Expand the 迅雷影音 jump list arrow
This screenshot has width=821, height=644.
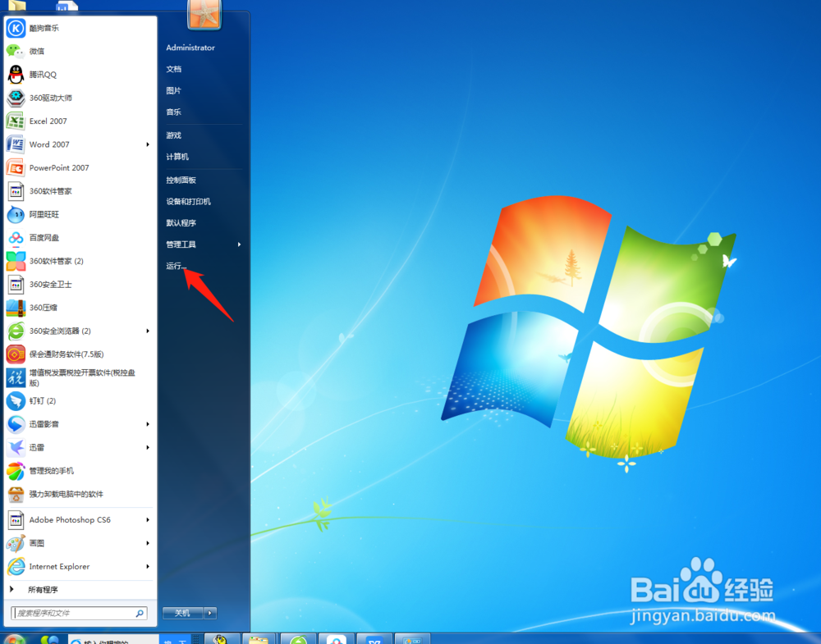(148, 424)
